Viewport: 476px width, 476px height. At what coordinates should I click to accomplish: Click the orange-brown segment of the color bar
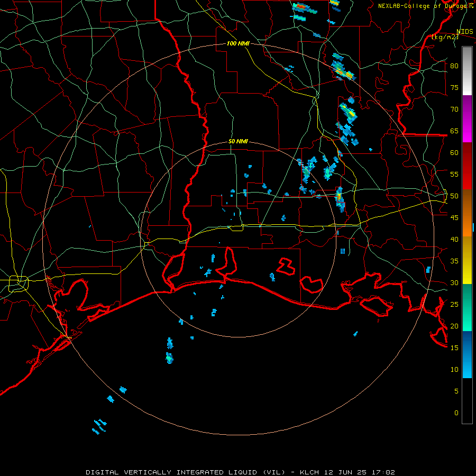pyautogui.click(x=467, y=213)
